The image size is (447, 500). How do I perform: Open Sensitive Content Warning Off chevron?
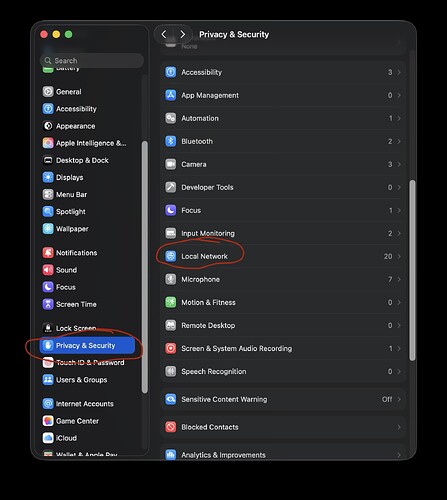[x=399, y=399]
